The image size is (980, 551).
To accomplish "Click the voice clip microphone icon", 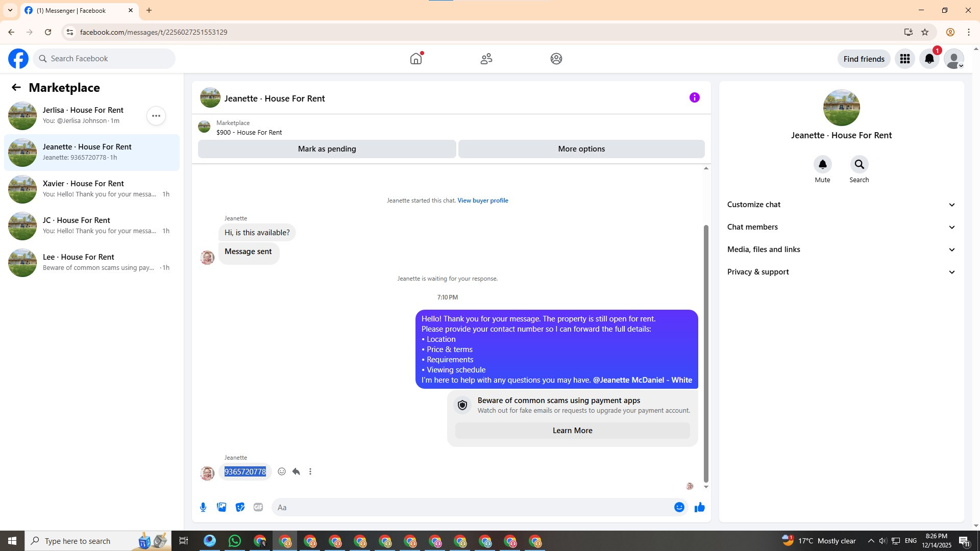I will (x=203, y=507).
